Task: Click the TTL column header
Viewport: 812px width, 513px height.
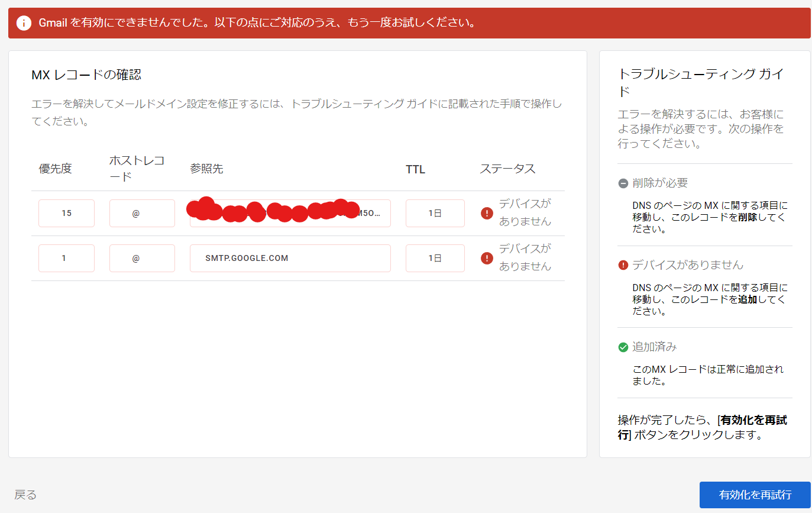Action: pyautogui.click(x=415, y=169)
